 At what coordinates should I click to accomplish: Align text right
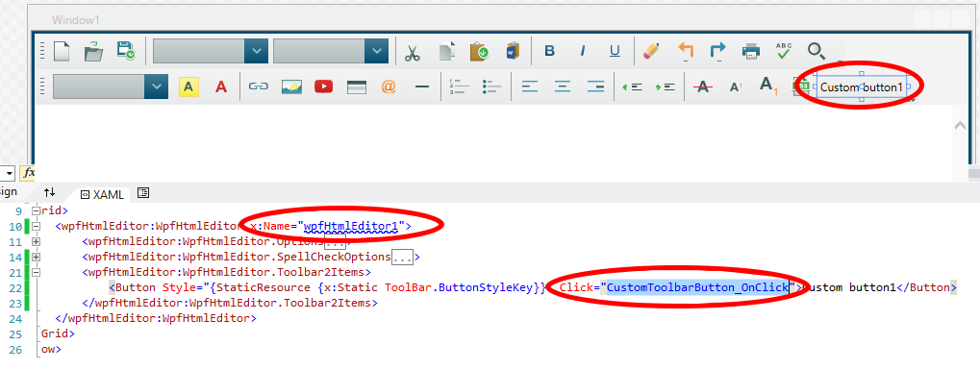pos(595,86)
